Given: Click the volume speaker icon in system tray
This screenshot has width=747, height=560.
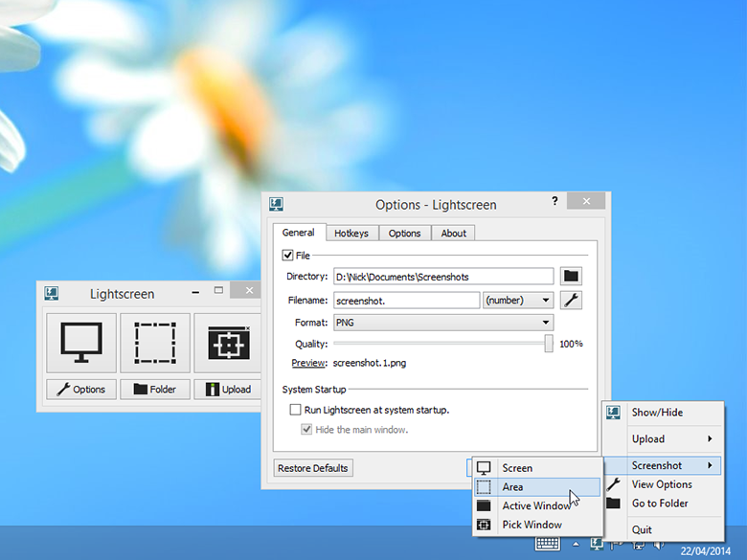Looking at the screenshot, I should (658, 544).
